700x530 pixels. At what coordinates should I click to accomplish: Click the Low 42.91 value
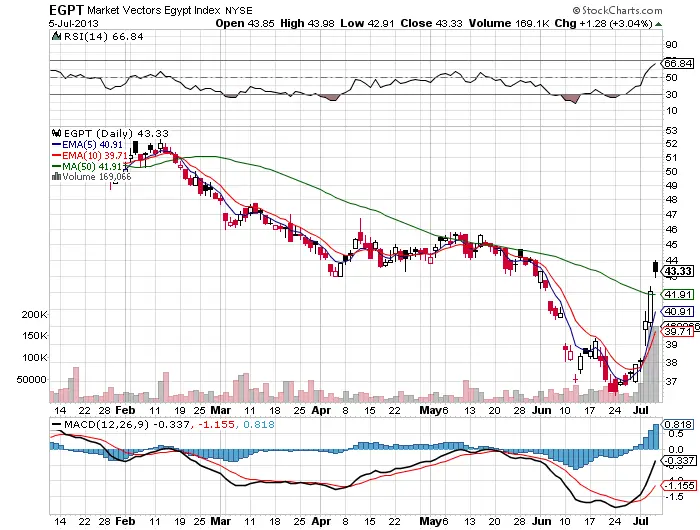(367, 23)
